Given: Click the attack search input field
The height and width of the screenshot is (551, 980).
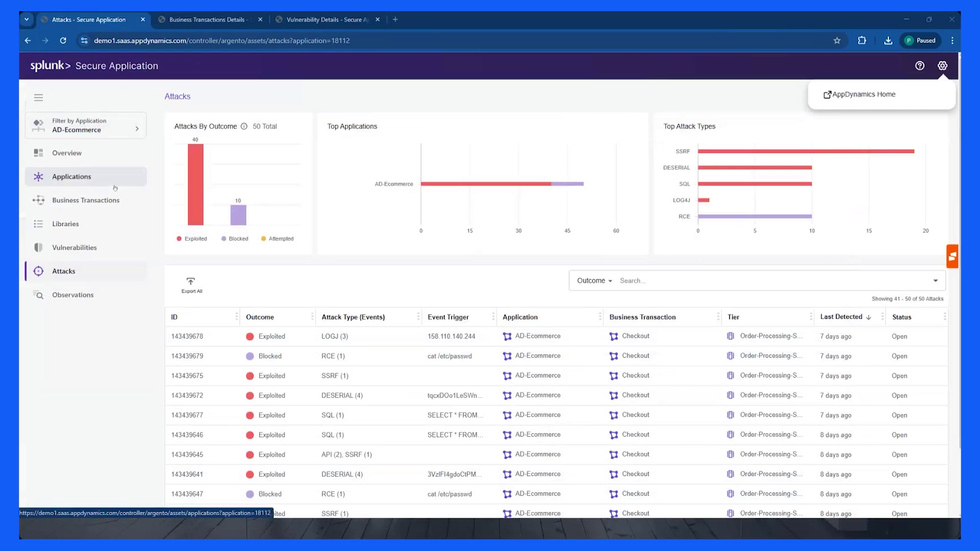Looking at the screenshot, I should tap(773, 281).
